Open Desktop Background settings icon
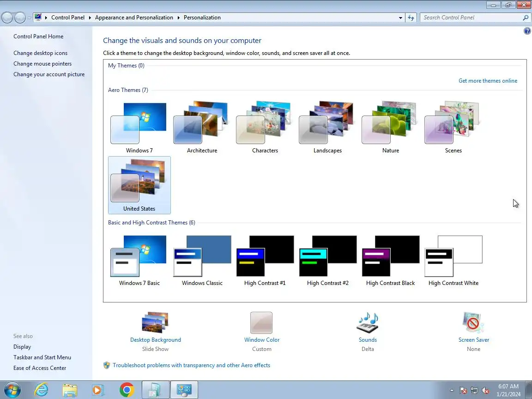 [155, 322]
